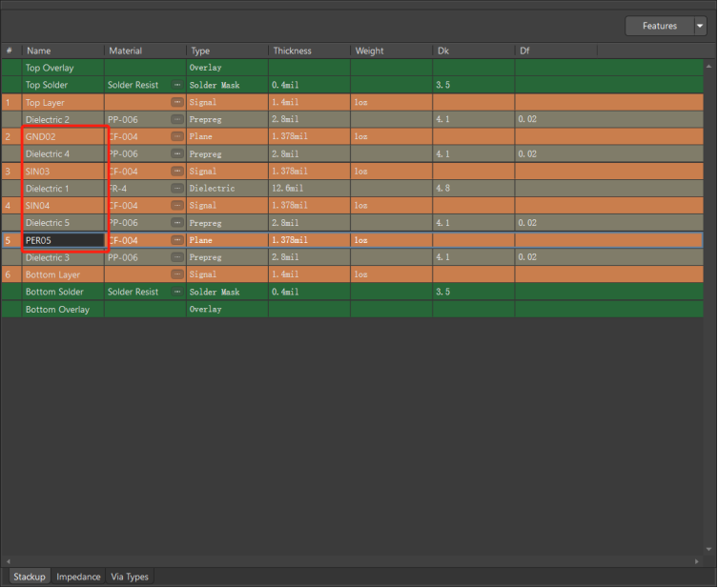Click ellipsis button in Dielectric 3 row
This screenshot has height=588, width=718.
177,257
